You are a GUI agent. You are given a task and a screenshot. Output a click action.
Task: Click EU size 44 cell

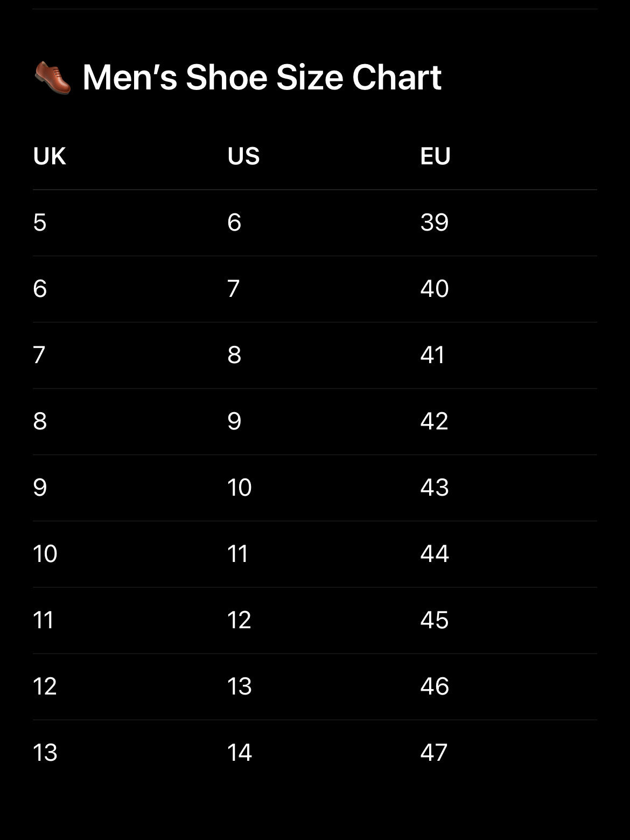click(x=435, y=554)
